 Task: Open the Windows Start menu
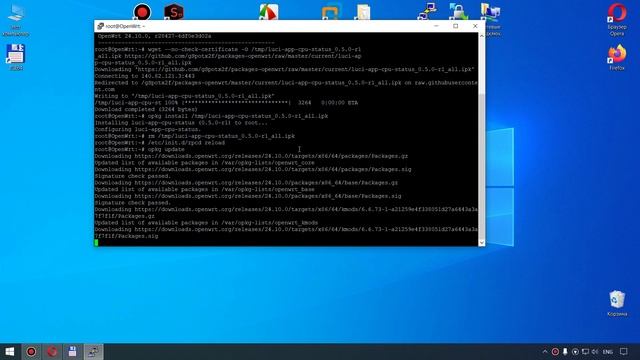(10, 351)
